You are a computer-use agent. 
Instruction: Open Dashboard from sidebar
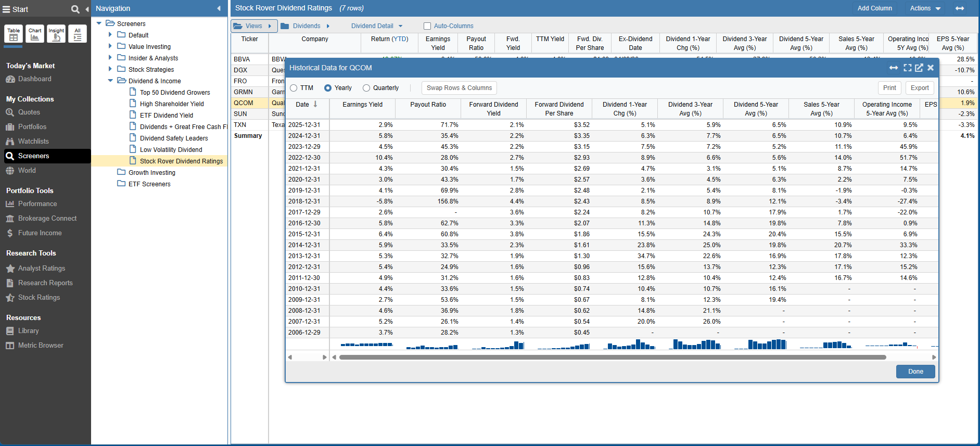(x=34, y=79)
